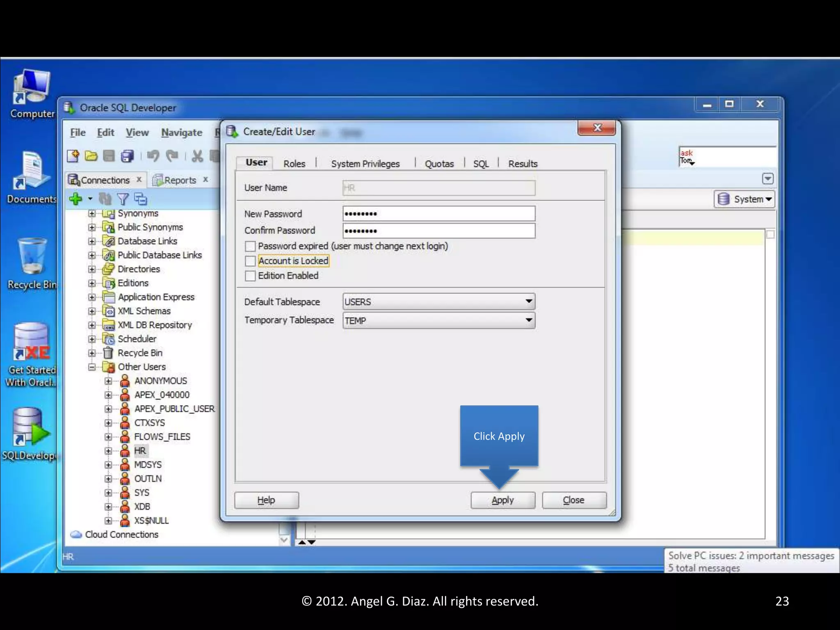This screenshot has height=630, width=840.
Task: Toggle the Account is Locked checkbox
Action: point(250,261)
